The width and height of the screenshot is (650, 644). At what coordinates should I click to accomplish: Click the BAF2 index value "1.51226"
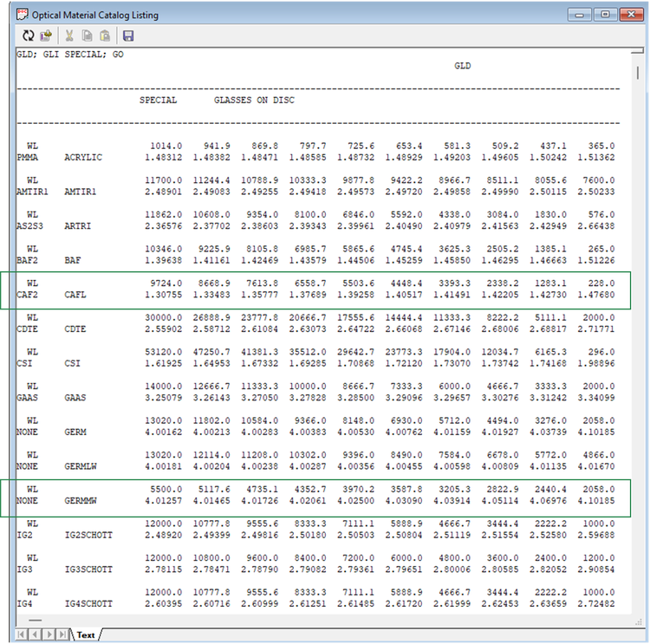tap(596, 260)
